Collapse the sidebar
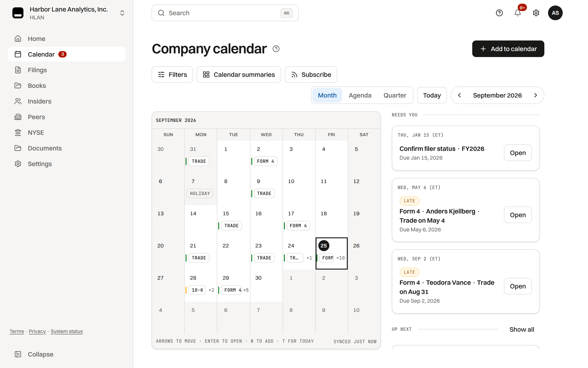 [x=34, y=354]
